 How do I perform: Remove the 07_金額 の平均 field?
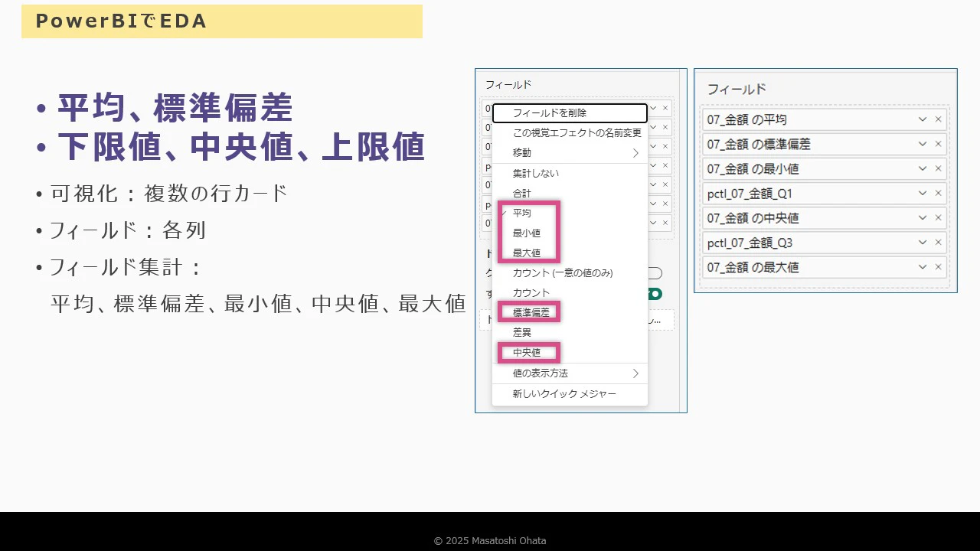(938, 119)
